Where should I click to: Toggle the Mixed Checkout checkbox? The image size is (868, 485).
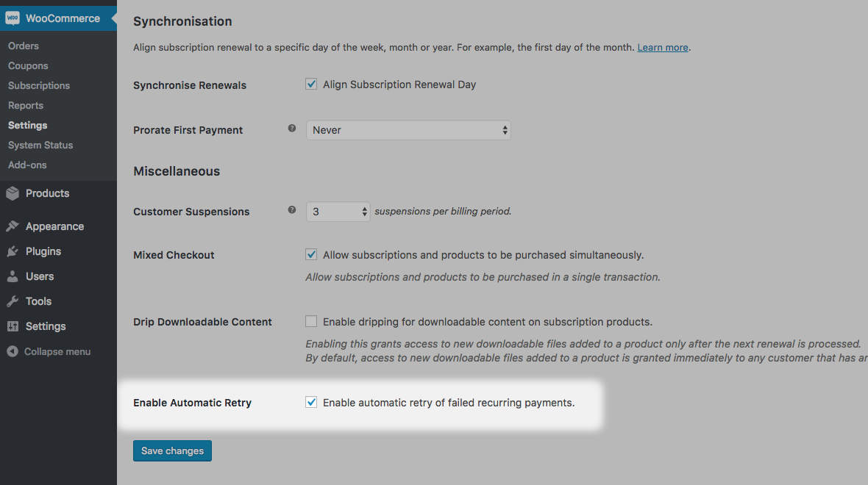tap(311, 254)
